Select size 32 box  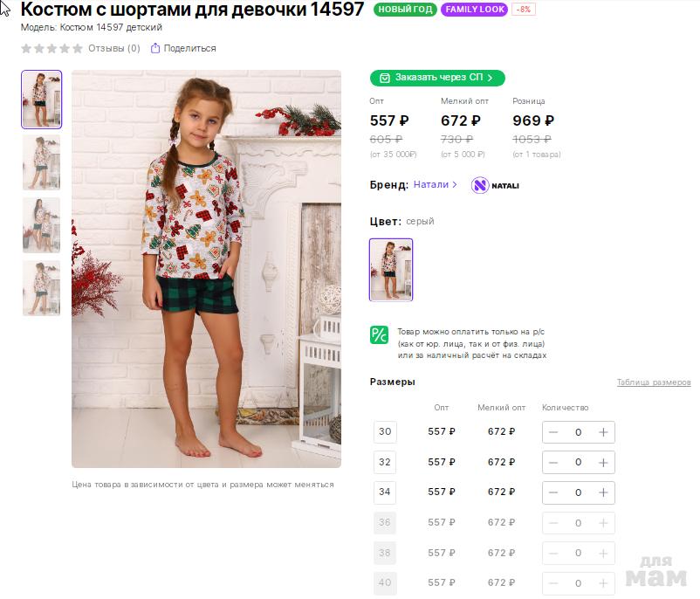tap(385, 462)
